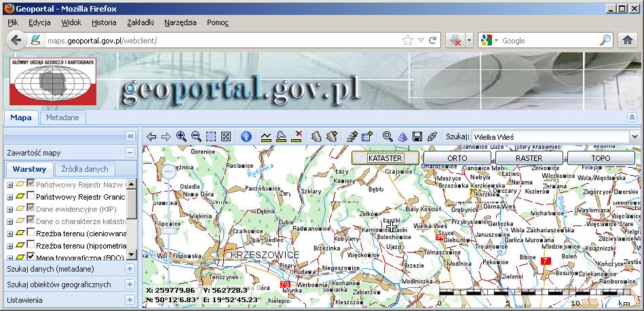The width and height of the screenshot is (644, 311).
Task: Open search engine dropdown next to Google icon
Action: click(x=496, y=40)
